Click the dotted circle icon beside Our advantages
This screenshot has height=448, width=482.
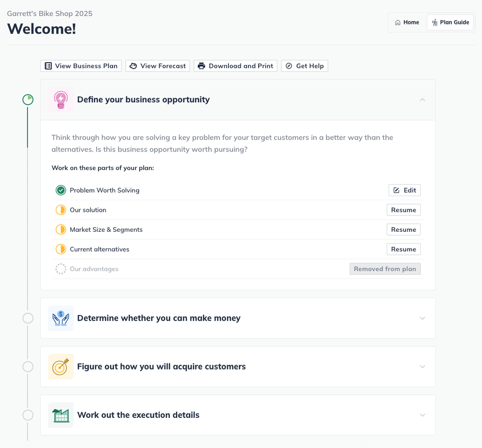[x=61, y=269]
